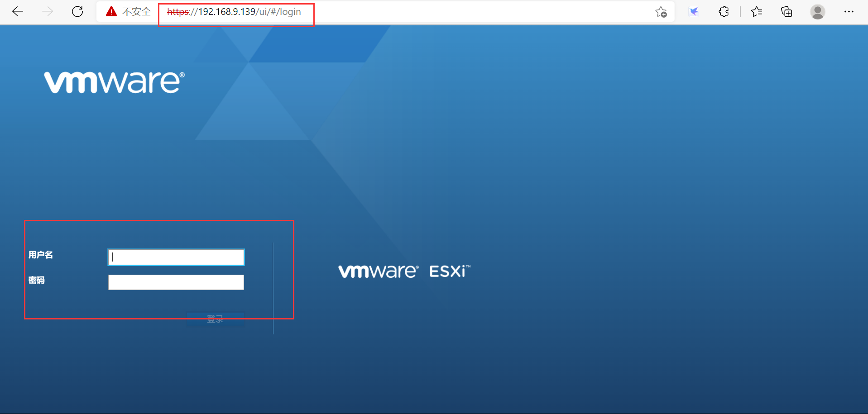Click the vmware ESXi product logo
Screen dimensions: 868x414
coord(404,271)
